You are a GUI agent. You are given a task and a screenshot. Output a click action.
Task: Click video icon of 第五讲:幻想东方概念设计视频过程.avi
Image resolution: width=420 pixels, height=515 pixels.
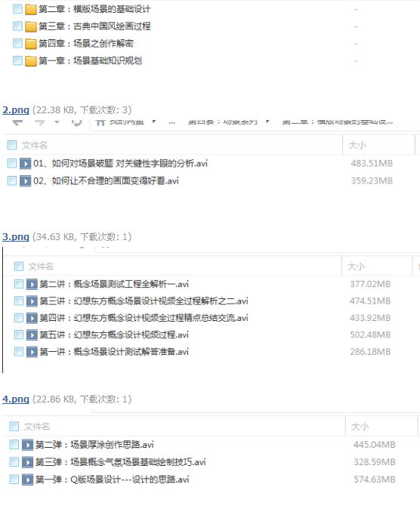[x=32, y=335]
